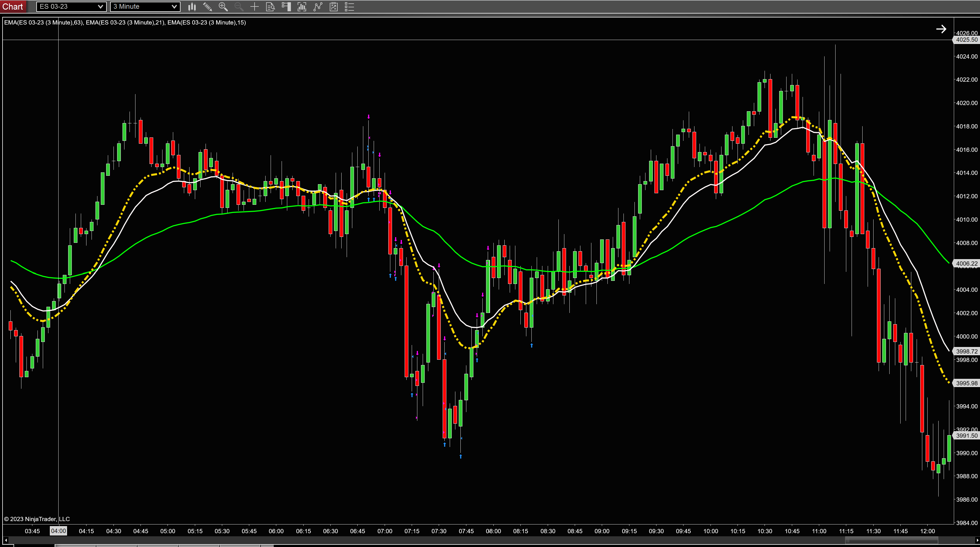The image size is (980, 547).
Task: Open the Strategies icon
Action: pyautogui.click(x=334, y=6)
